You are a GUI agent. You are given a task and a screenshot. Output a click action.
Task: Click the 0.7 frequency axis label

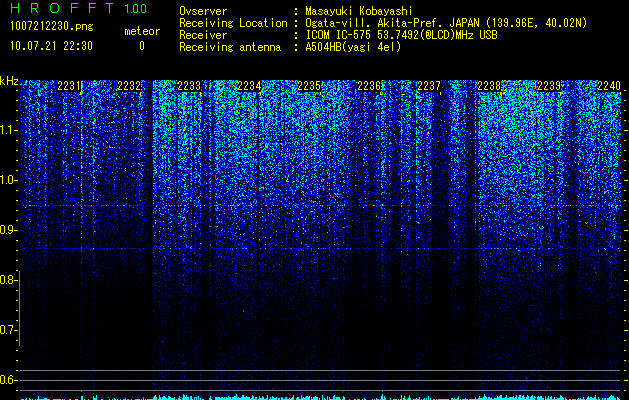(8, 330)
